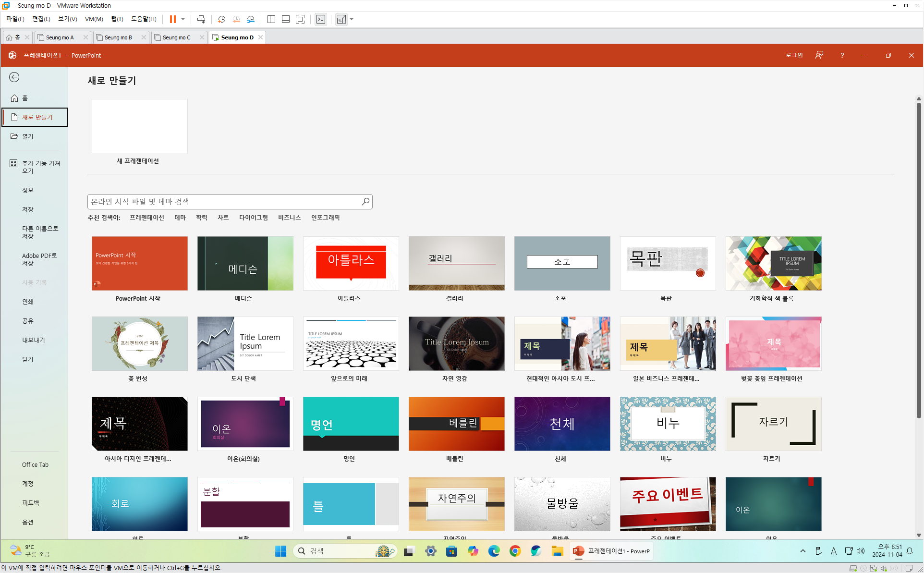Click the 로그인 sign-in button

click(794, 55)
